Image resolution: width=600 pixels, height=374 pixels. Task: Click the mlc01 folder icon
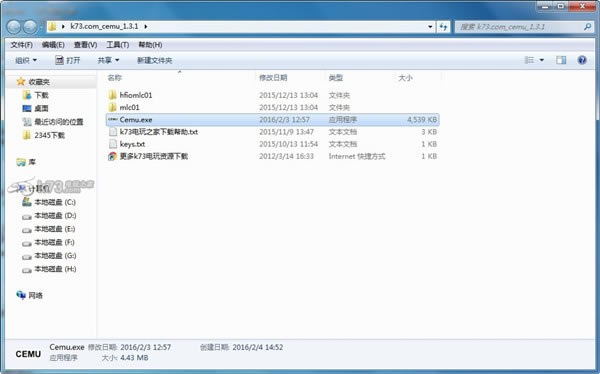112,107
